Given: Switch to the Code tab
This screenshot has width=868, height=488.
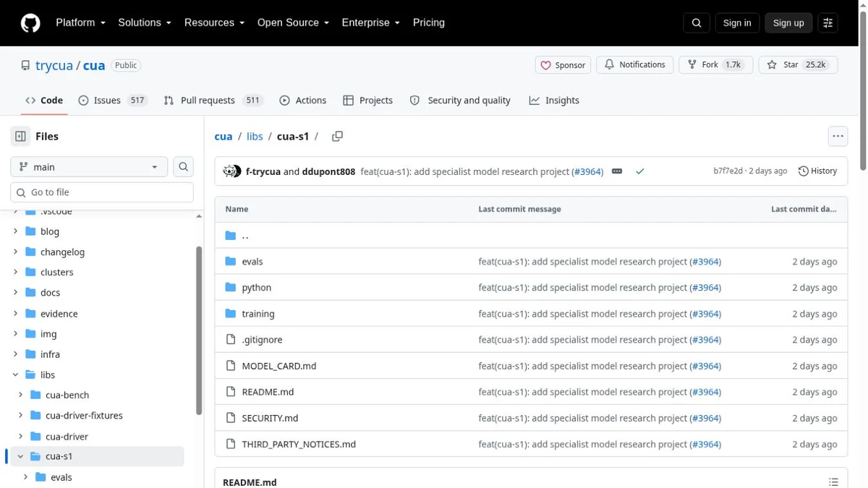Looking at the screenshot, I should coord(44,100).
